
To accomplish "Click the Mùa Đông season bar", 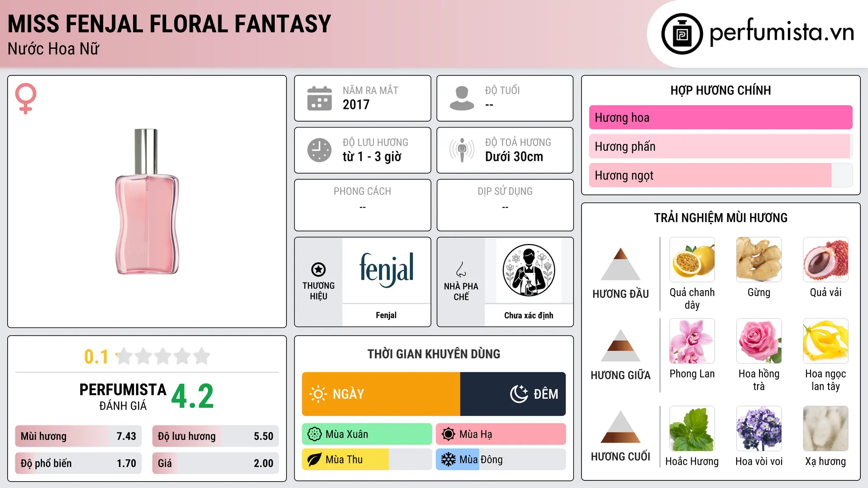I will 501,460.
